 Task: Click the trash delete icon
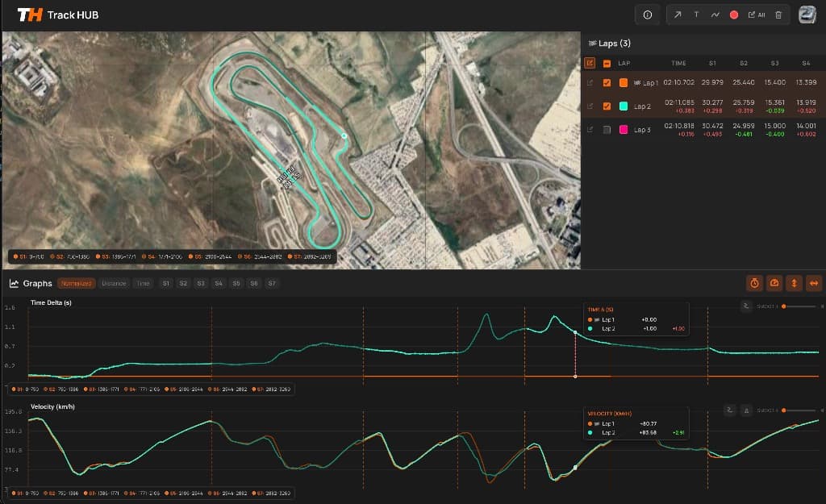coord(778,15)
